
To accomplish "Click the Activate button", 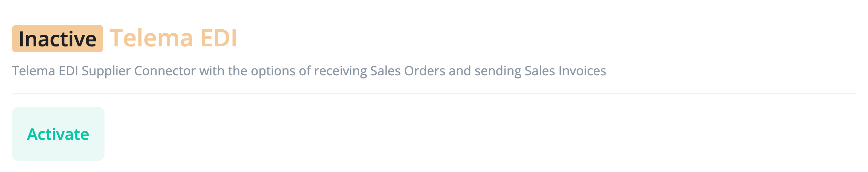I will (58, 134).
